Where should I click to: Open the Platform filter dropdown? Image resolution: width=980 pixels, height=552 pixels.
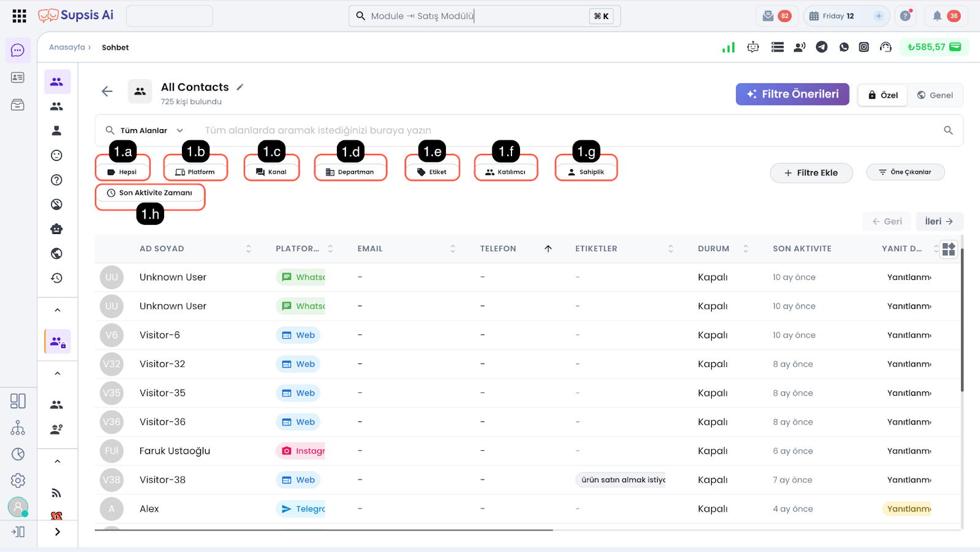(195, 172)
